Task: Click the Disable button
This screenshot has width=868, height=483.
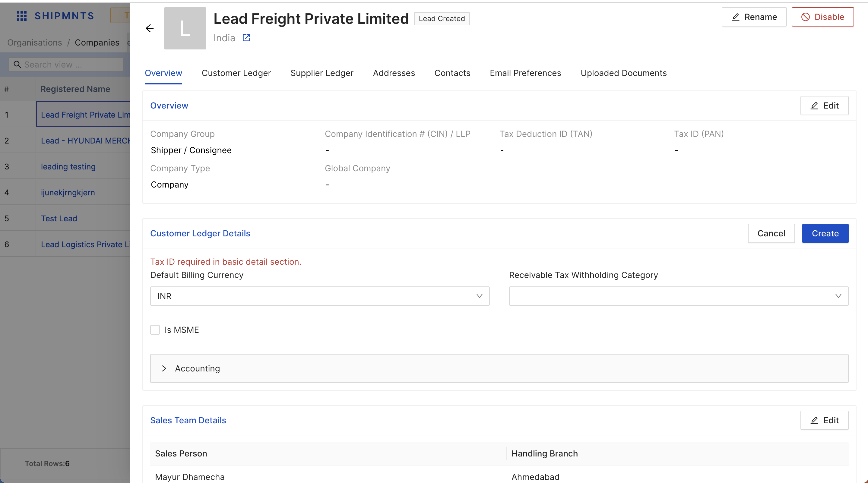Action: pyautogui.click(x=822, y=17)
